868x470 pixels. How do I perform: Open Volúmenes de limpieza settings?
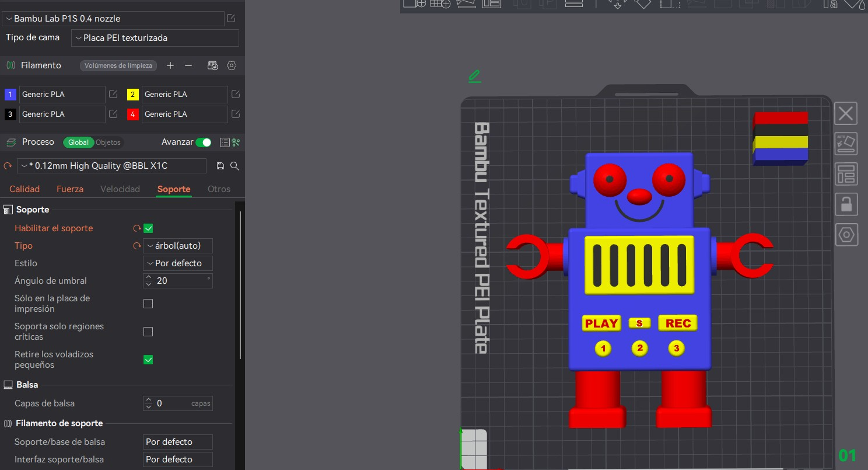118,65
